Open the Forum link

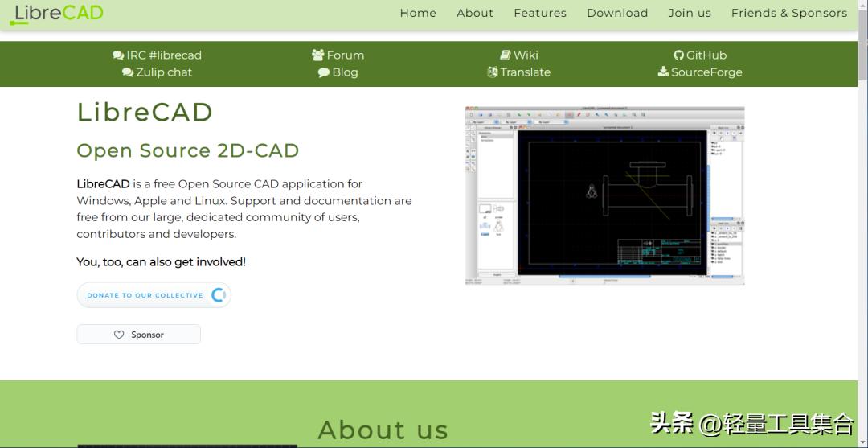pyautogui.click(x=346, y=55)
